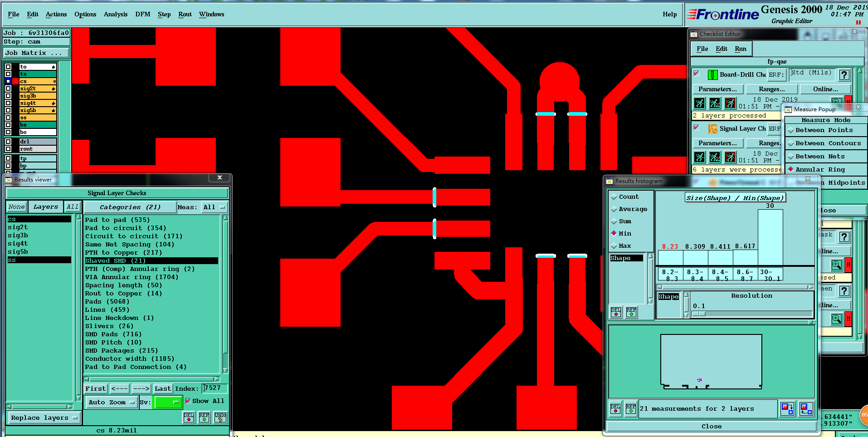The width and height of the screenshot is (868, 437).
Task: Click REF icon under histogram Shape list
Action: 631,312
